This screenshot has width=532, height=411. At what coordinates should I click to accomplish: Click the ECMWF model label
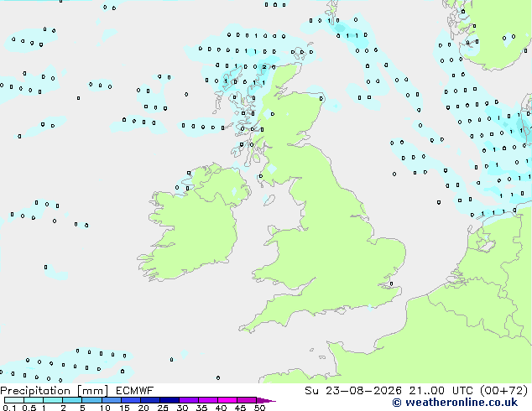(x=135, y=390)
